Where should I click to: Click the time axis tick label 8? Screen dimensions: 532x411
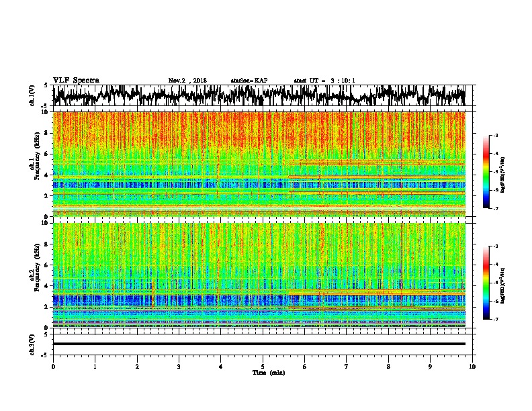[388, 367]
